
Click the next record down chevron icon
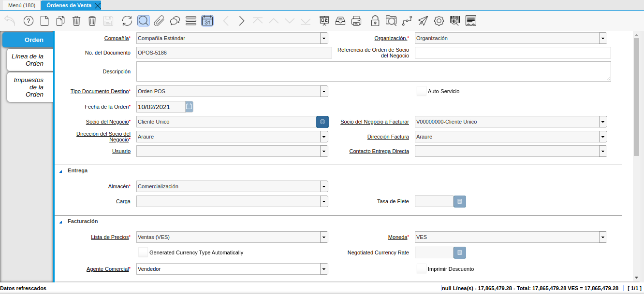point(290,21)
